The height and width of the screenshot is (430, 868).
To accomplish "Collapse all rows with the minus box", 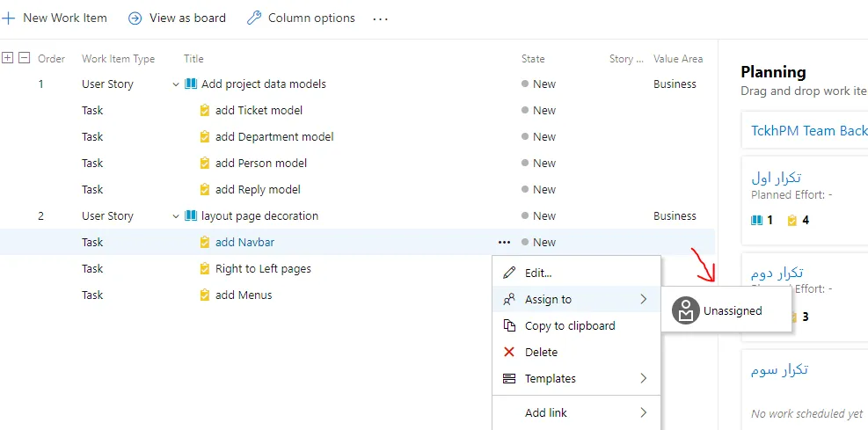I will (x=24, y=58).
